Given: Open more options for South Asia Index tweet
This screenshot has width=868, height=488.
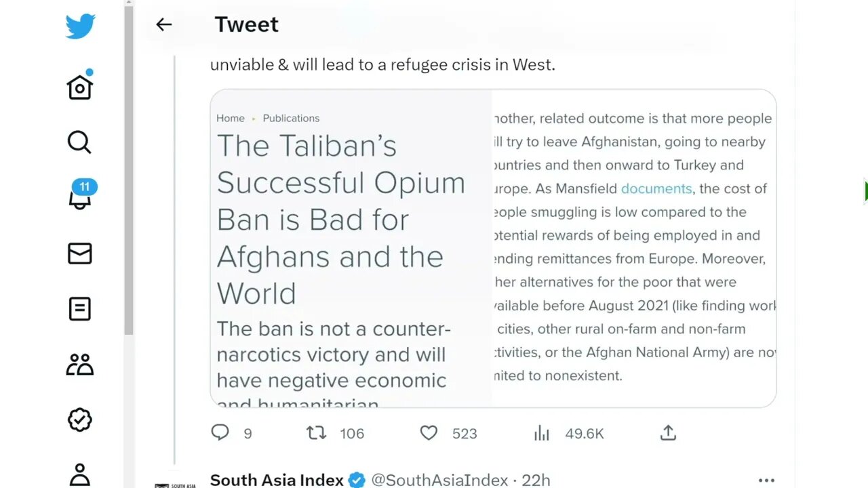Looking at the screenshot, I should tap(766, 480).
